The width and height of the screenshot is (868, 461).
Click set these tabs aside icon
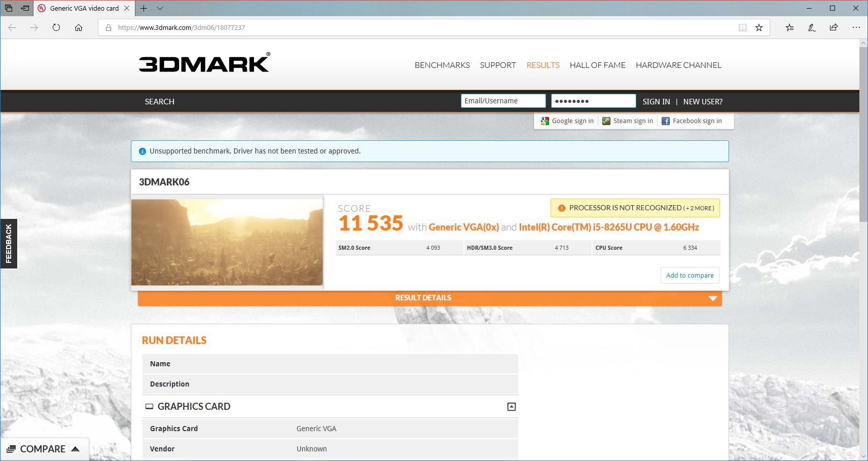point(25,8)
